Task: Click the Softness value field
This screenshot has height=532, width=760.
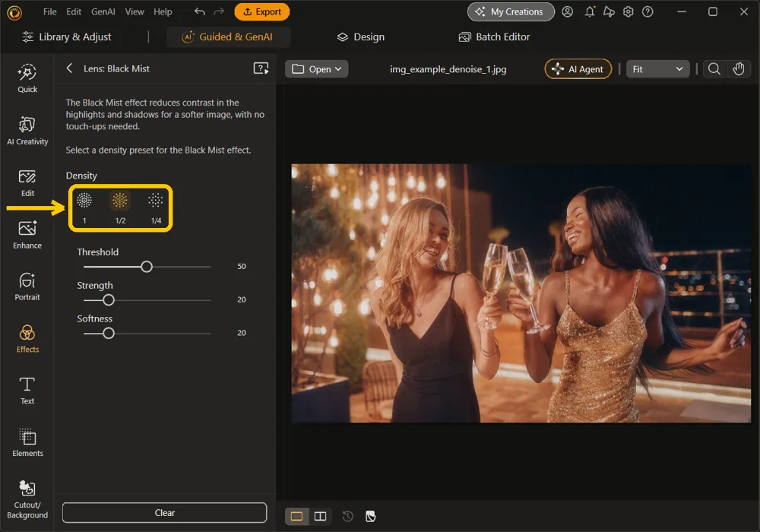Action: click(242, 333)
